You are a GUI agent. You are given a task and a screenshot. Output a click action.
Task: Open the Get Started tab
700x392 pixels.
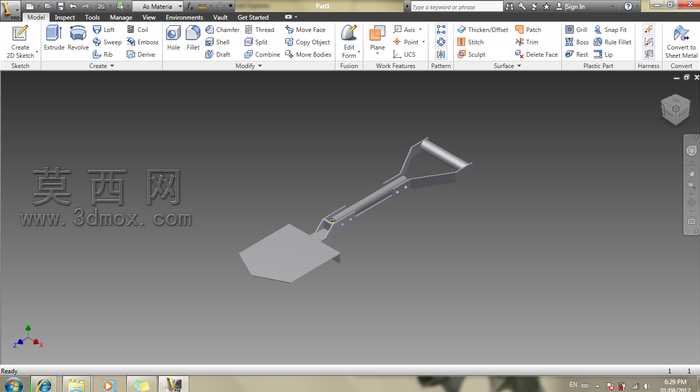(x=253, y=17)
